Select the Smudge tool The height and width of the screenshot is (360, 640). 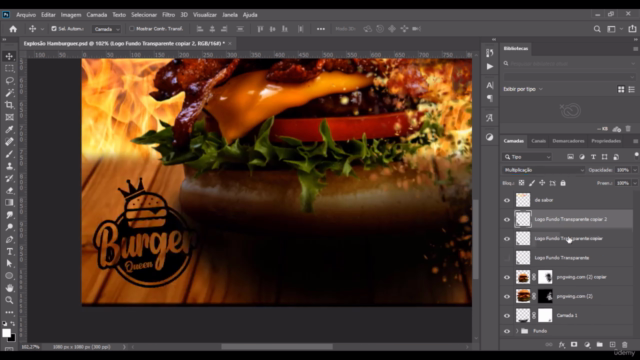(9, 215)
